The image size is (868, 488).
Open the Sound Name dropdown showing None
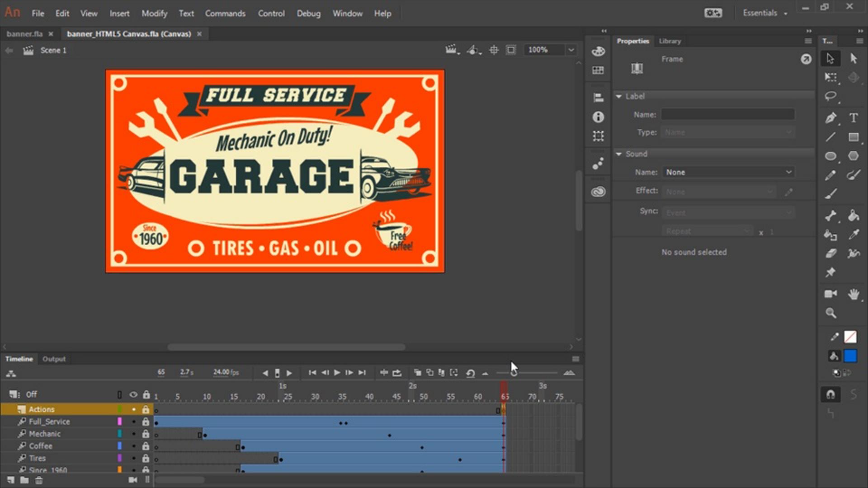tap(728, 172)
